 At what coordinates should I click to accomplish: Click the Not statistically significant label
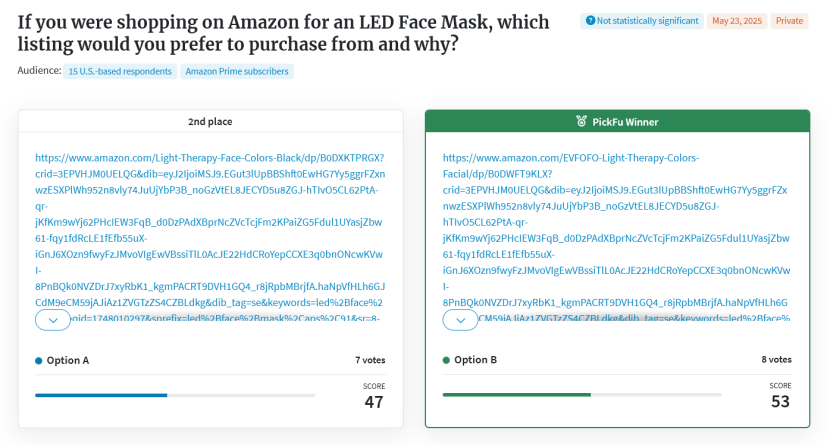648,20
